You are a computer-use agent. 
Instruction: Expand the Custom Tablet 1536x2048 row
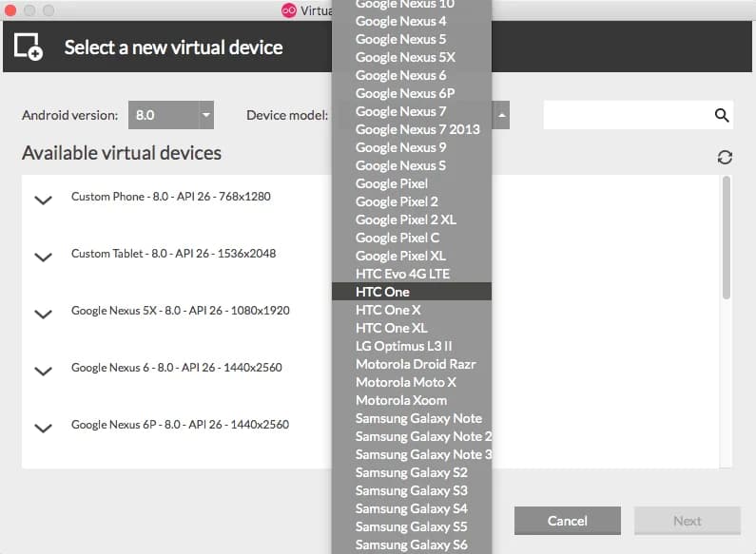pos(44,257)
